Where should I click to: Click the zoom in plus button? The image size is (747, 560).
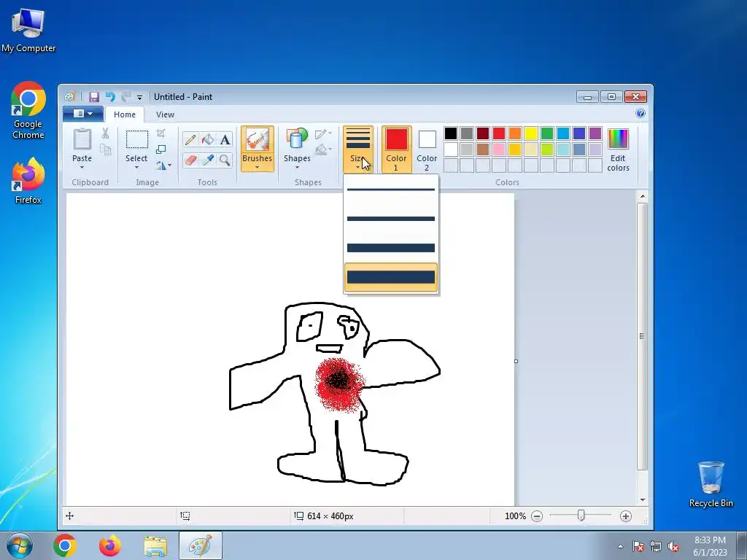pyautogui.click(x=626, y=516)
